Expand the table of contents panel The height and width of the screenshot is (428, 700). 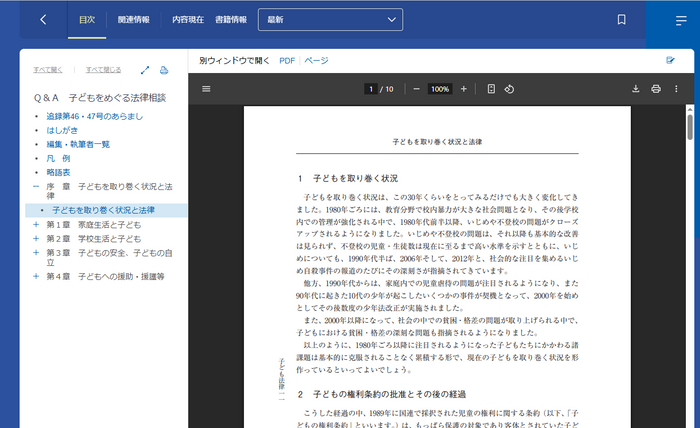point(145,70)
